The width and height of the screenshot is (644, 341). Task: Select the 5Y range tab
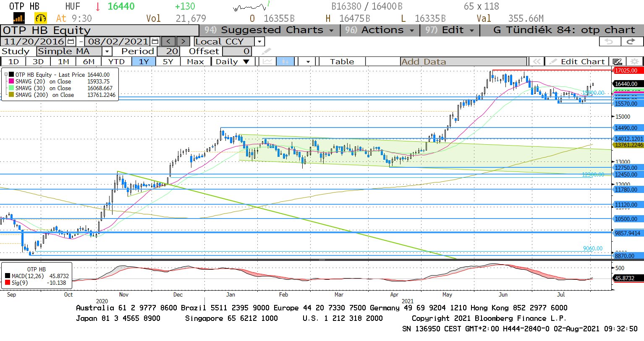168,61
